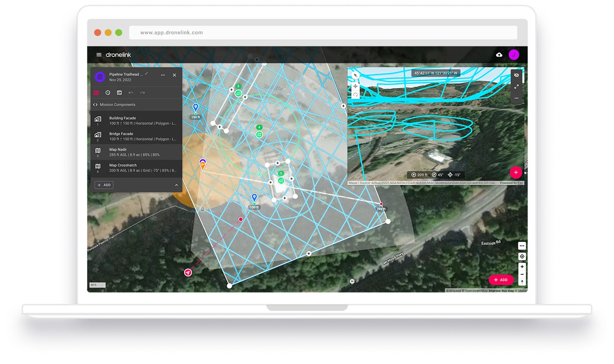Click the 209 ft altitude readout
Image resolution: width=614 pixels, height=364 pixels.
pos(420,175)
